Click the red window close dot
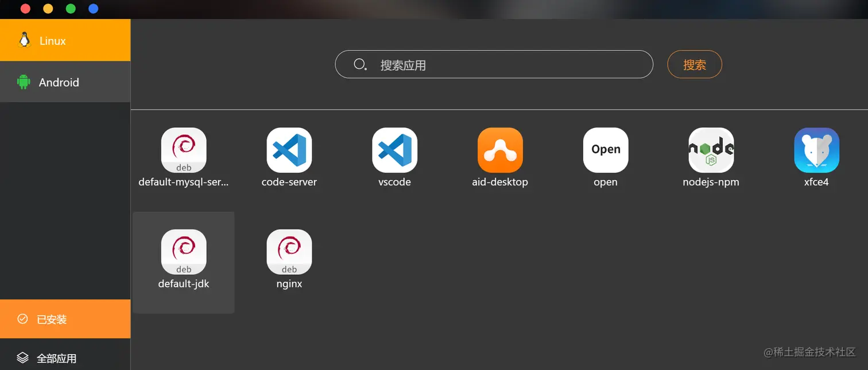This screenshot has width=868, height=370. pyautogui.click(x=25, y=9)
